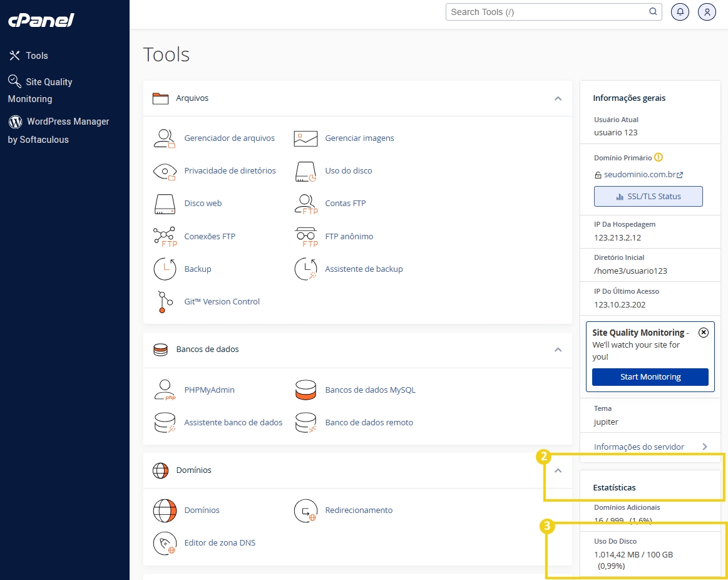
Task: Click the notifications bell icon
Action: pos(680,11)
